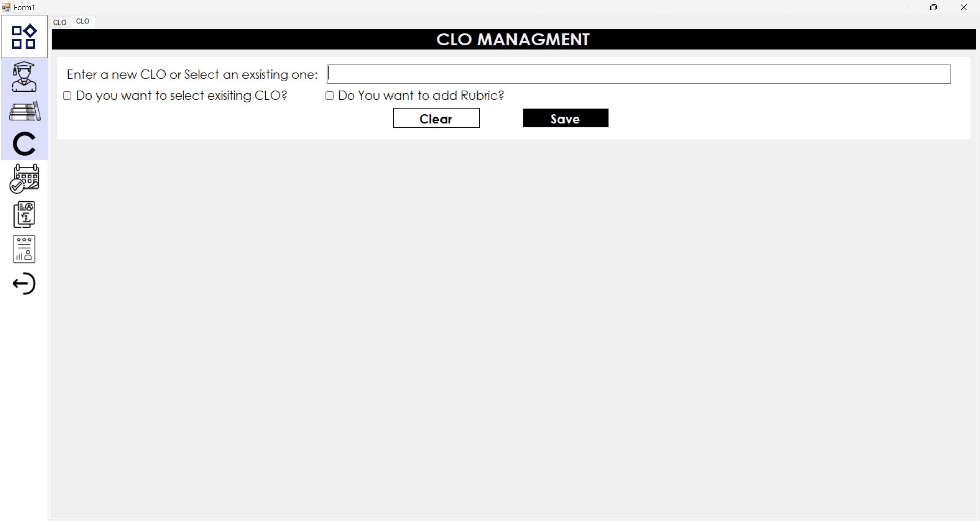Select the second CLO tab
980x521 pixels.
pyautogui.click(x=83, y=21)
